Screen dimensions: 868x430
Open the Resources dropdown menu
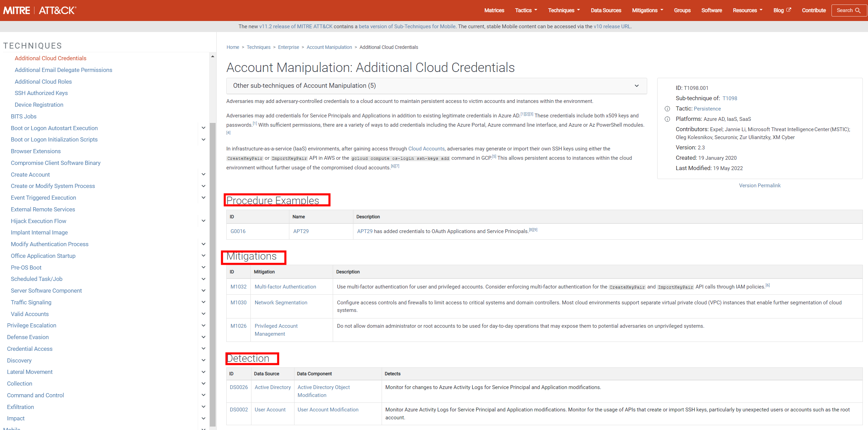pos(747,10)
